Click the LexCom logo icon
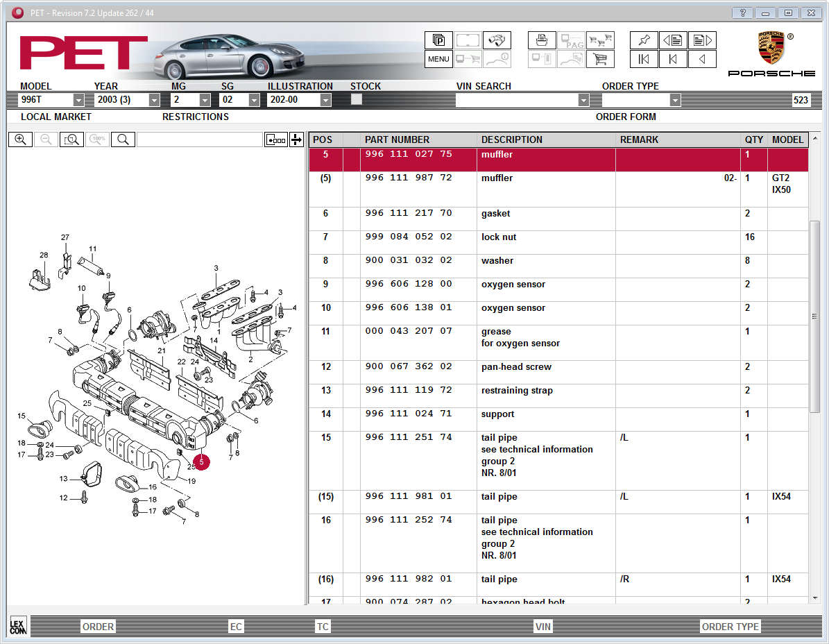 click(x=18, y=627)
